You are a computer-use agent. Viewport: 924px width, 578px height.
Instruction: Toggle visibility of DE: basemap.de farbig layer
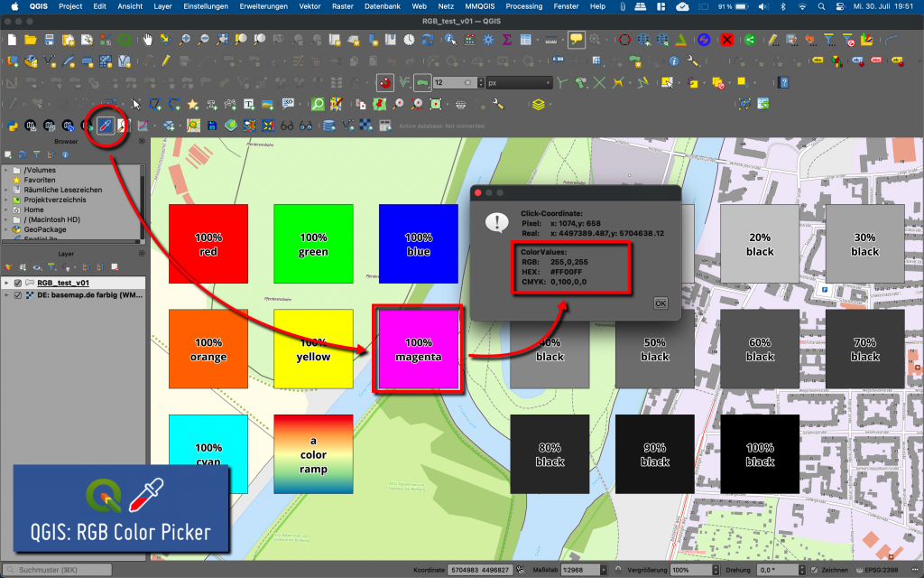[18, 295]
